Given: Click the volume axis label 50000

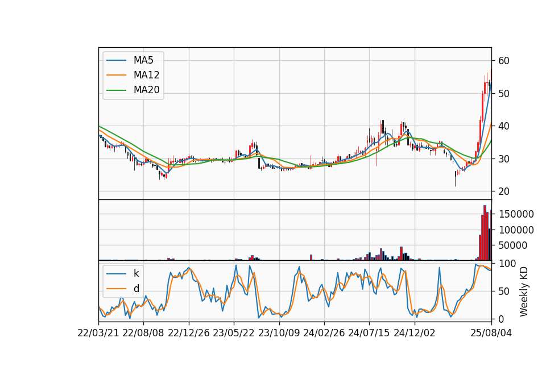Looking at the screenshot, I should [513, 245].
